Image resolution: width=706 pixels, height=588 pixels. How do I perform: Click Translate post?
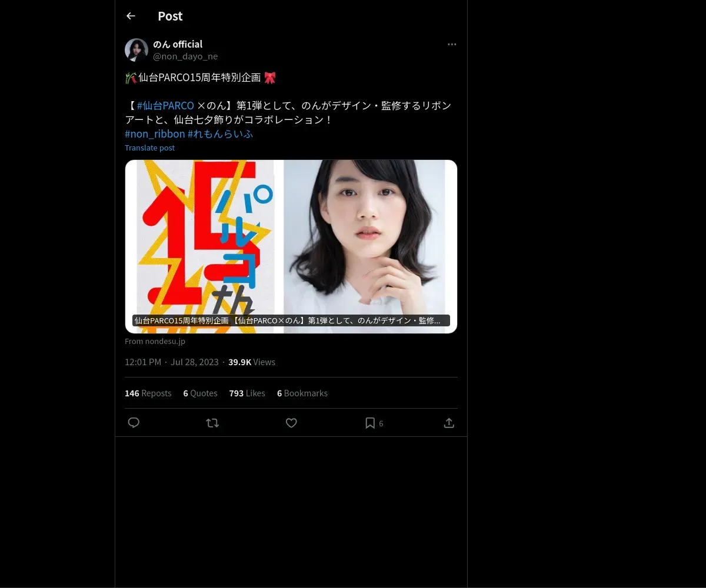(149, 148)
